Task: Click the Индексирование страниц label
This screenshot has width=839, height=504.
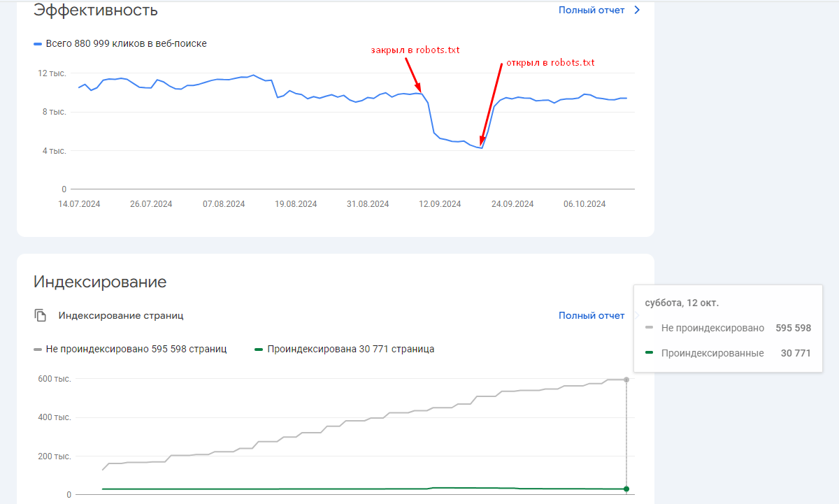Action: [121, 316]
